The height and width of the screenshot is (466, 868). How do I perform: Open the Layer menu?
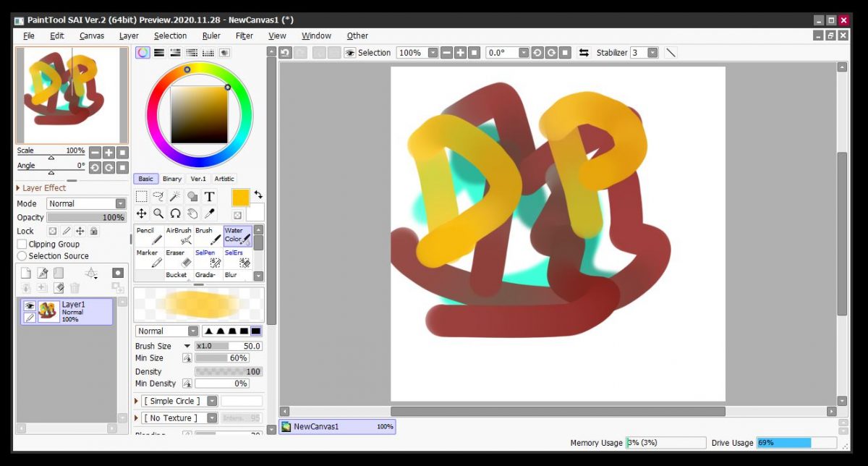point(129,35)
